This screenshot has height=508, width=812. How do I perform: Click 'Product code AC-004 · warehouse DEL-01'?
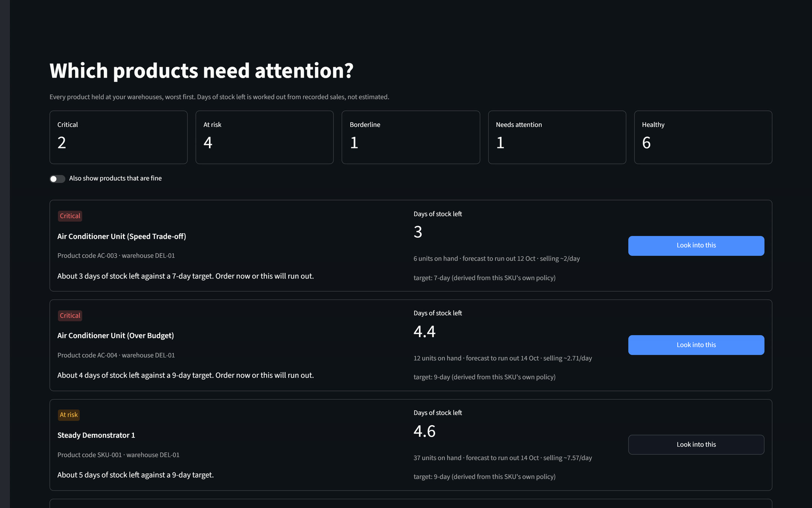[x=116, y=355]
